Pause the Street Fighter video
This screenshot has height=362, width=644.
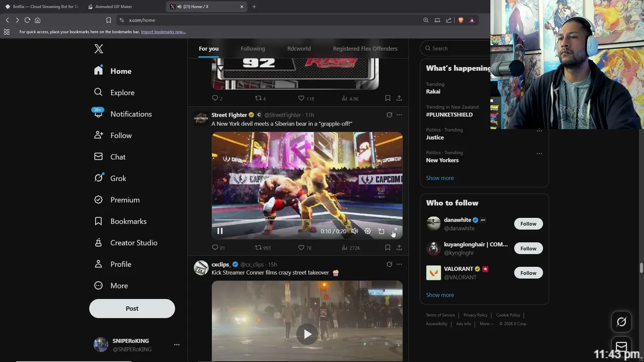point(220,231)
